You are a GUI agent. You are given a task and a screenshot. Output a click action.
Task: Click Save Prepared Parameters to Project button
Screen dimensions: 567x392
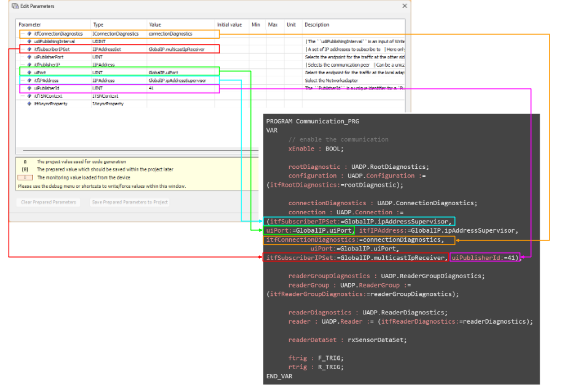[130, 202]
